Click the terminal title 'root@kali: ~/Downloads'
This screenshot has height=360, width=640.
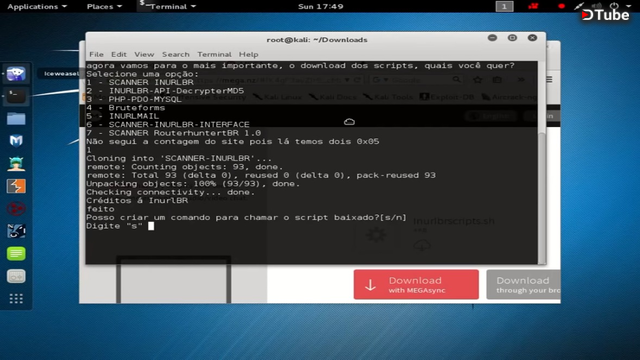[x=317, y=40]
